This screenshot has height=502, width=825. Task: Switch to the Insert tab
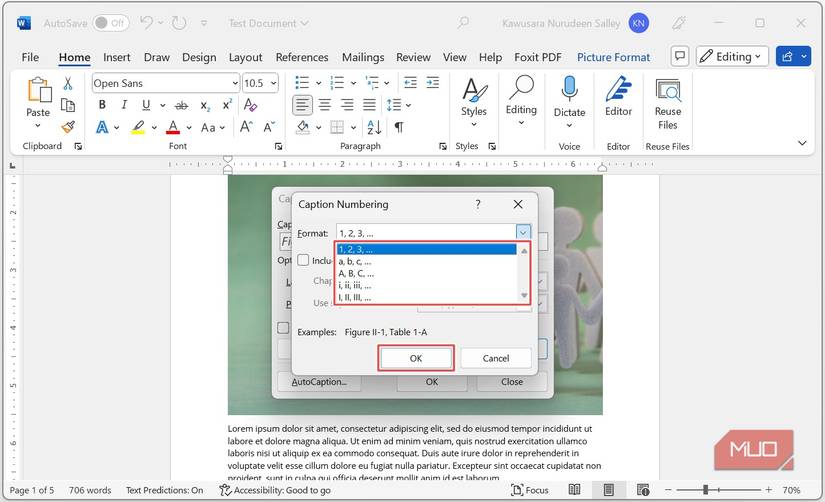(x=116, y=57)
